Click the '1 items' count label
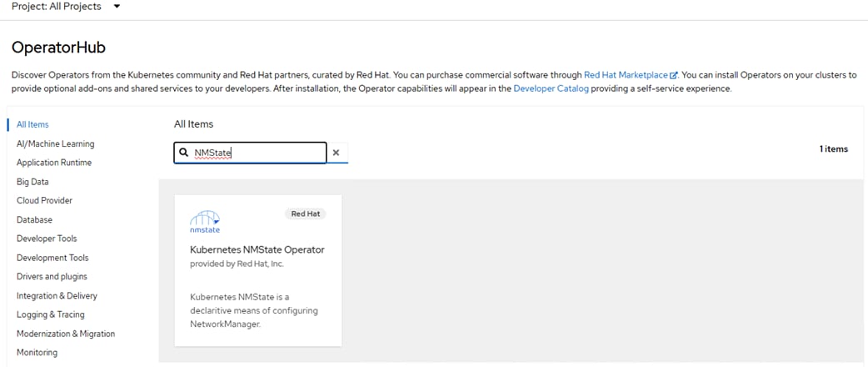Image resolution: width=868 pixels, height=367 pixels. [834, 148]
